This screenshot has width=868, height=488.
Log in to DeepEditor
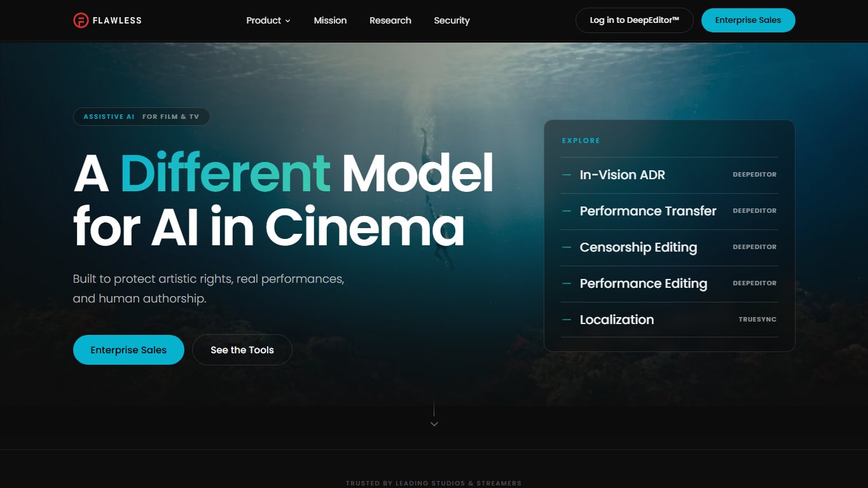point(635,20)
